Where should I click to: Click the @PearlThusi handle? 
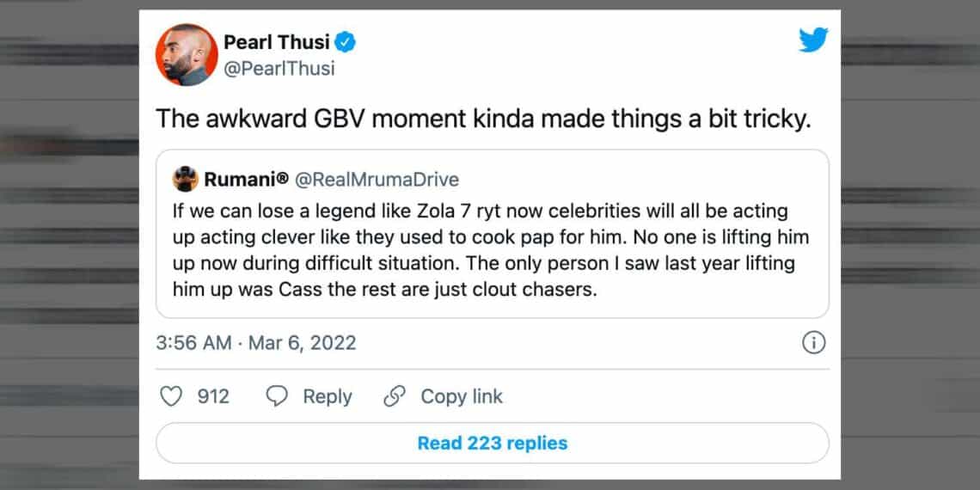click(279, 68)
